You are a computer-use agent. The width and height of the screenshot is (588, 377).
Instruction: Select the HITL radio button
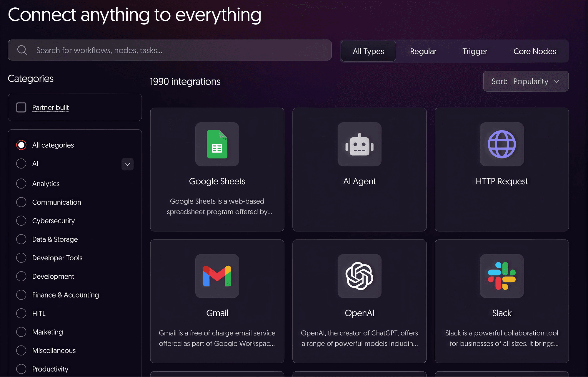(x=21, y=313)
